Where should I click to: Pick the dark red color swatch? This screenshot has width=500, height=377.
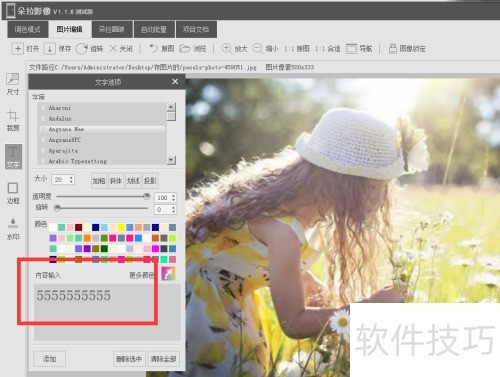point(79,227)
